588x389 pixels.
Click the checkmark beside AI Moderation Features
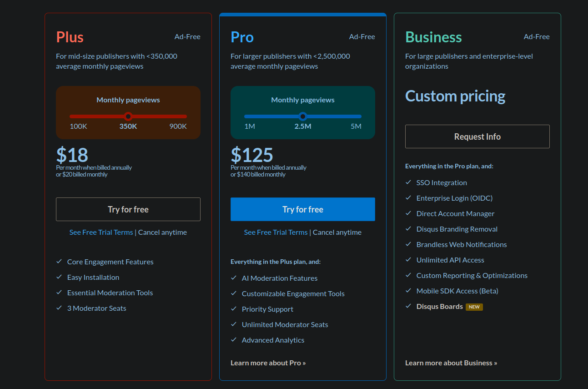[234, 278]
